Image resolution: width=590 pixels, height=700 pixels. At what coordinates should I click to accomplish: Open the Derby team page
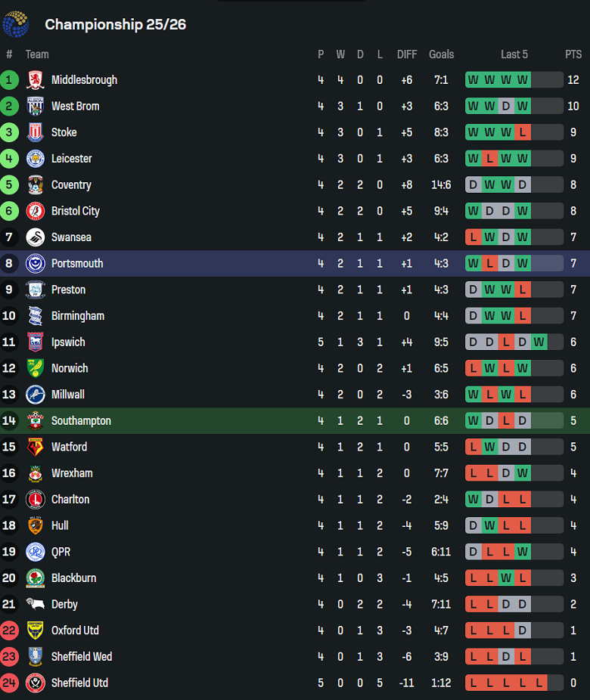[x=64, y=604]
